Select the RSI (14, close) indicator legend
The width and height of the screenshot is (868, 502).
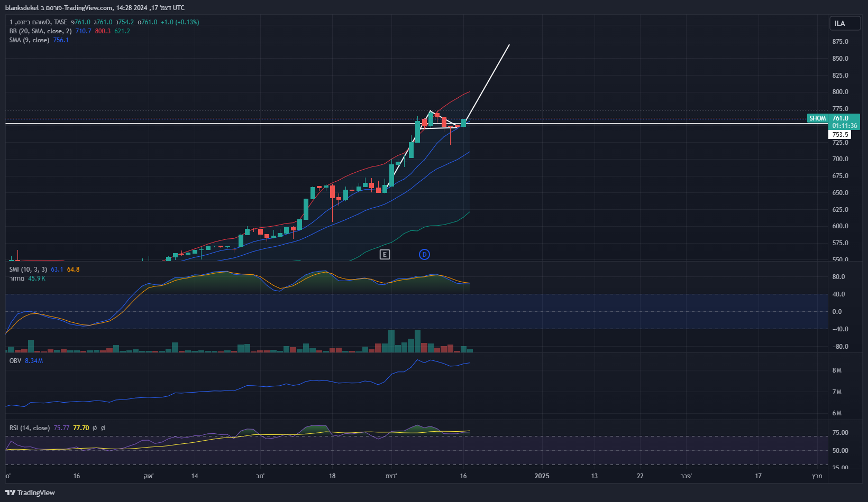click(x=30, y=428)
